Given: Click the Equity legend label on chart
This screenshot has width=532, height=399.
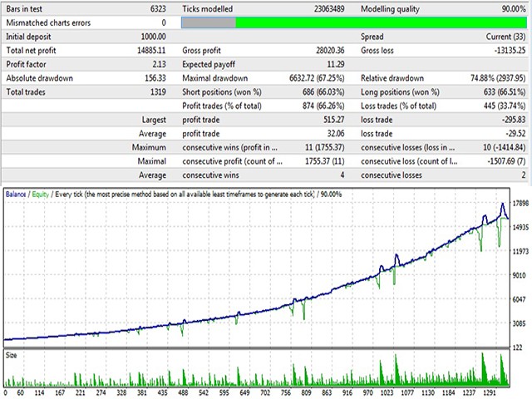Looking at the screenshot, I should tap(41, 194).
